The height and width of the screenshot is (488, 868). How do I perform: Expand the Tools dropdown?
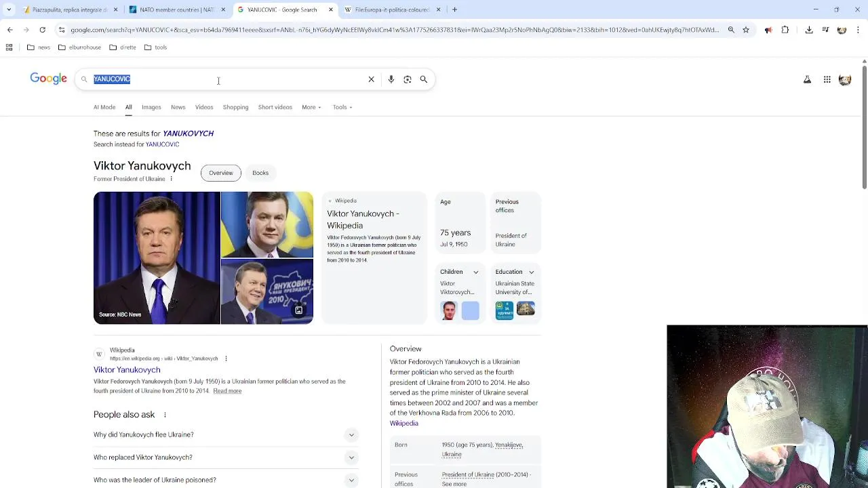tap(342, 107)
